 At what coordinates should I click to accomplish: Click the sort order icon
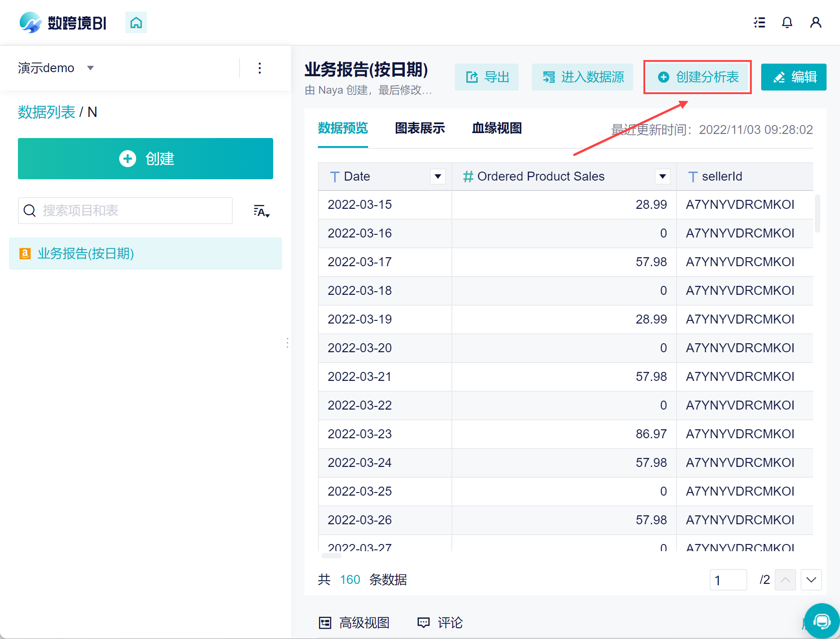[261, 211]
